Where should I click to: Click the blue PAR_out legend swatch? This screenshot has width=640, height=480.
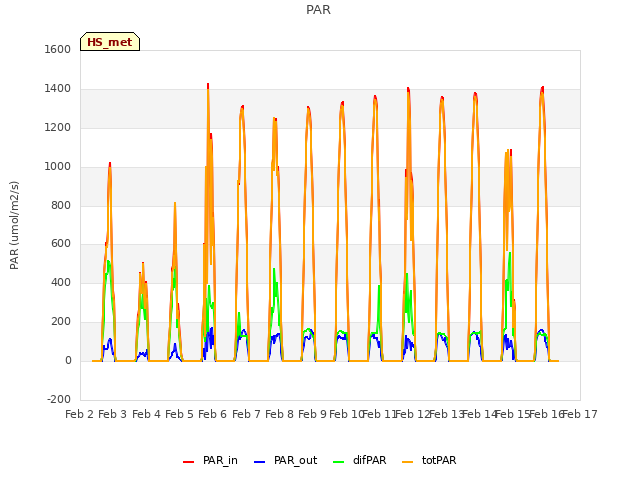point(259,462)
